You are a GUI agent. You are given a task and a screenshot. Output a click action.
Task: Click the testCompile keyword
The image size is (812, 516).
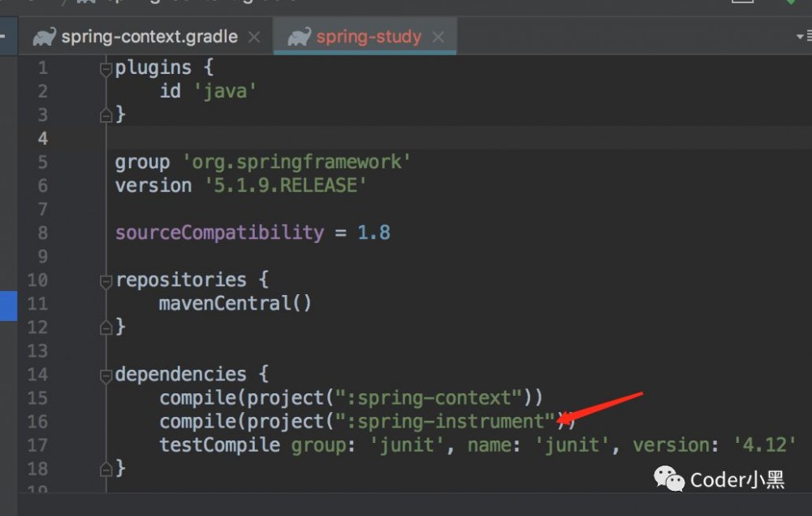219,445
